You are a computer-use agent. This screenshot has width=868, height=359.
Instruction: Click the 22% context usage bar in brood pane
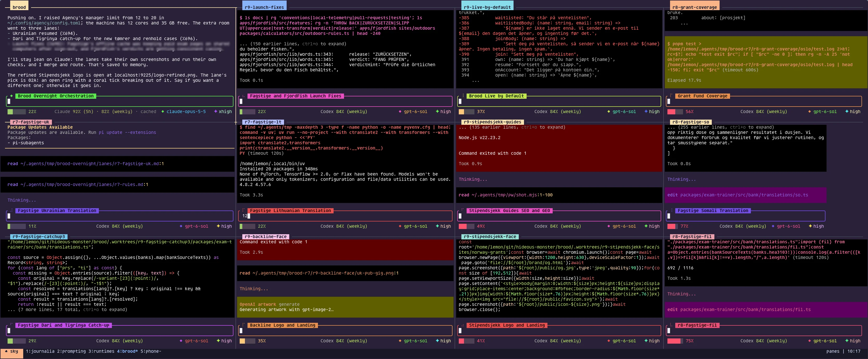pos(16,112)
